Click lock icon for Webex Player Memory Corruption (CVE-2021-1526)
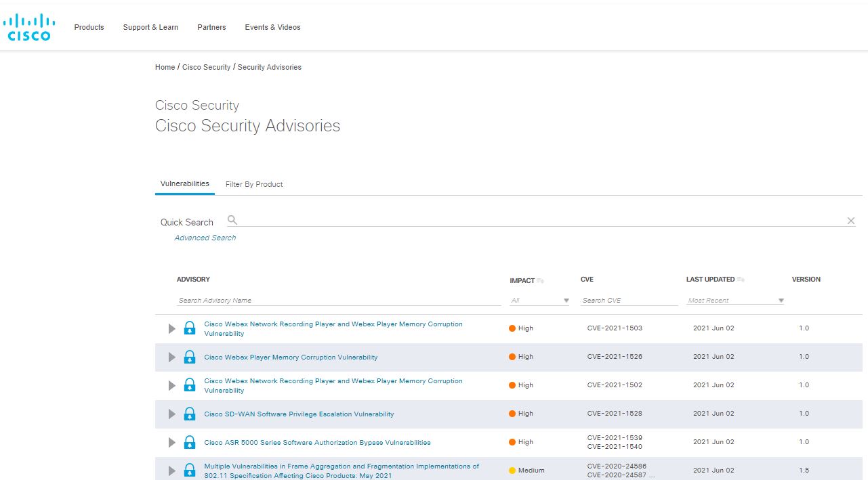This screenshot has height=480, width=868. pyautogui.click(x=190, y=357)
